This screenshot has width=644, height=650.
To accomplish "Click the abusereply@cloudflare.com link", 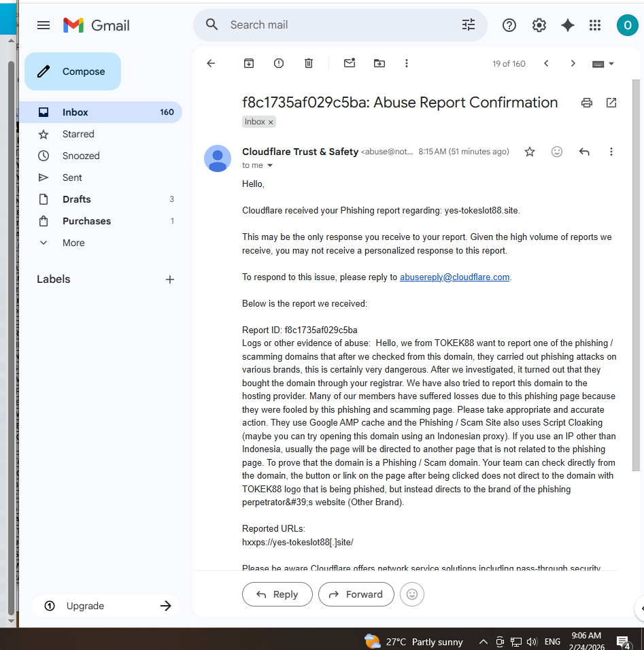I will [454, 277].
